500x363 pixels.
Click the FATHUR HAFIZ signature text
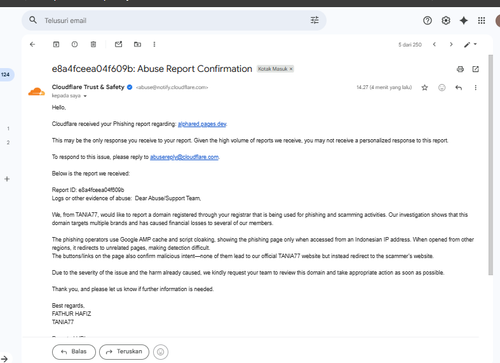point(71,314)
